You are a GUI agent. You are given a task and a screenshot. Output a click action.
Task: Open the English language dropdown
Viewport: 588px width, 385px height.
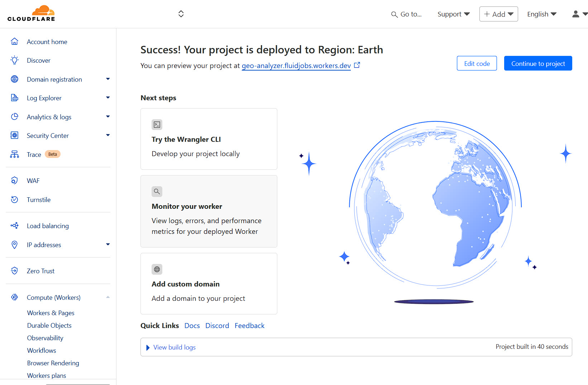(541, 14)
